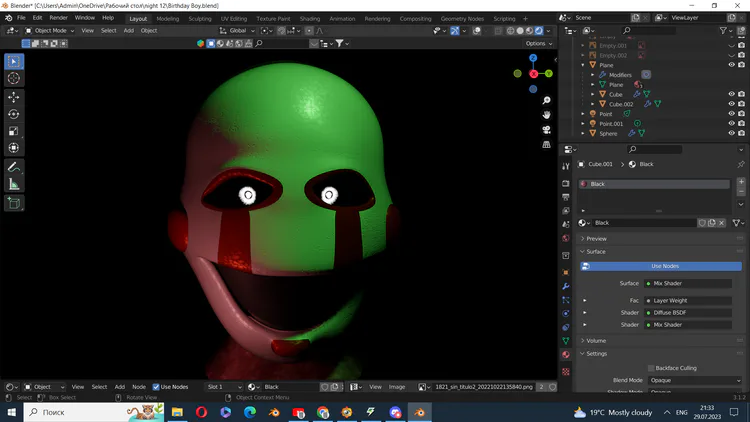The height and width of the screenshot is (422, 750).
Task: Open the View Layer properties tab
Action: click(566, 211)
